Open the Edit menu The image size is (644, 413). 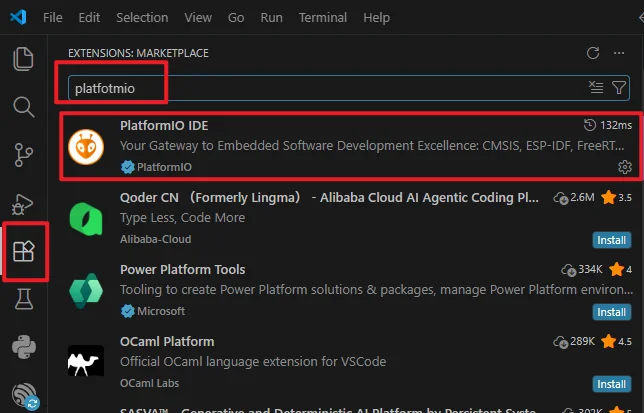coord(89,18)
